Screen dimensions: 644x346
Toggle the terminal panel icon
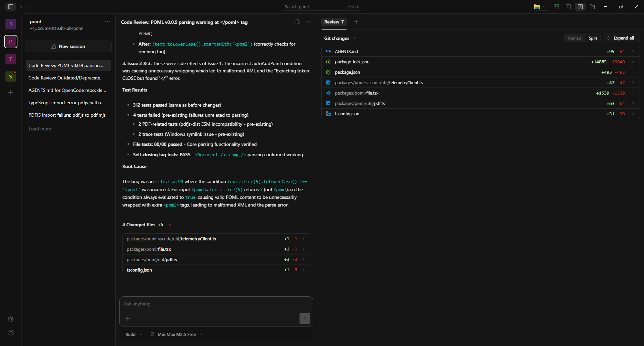pos(568,7)
